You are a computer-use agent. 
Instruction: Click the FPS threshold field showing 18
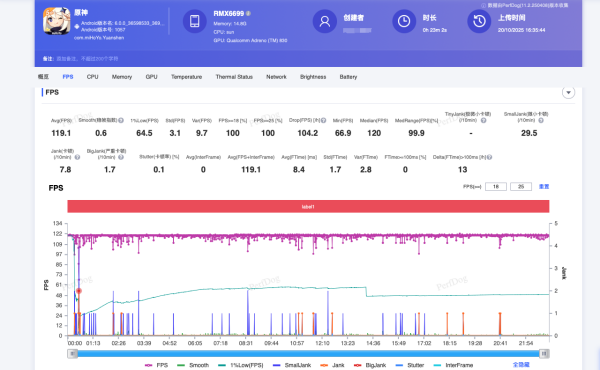(x=496, y=187)
